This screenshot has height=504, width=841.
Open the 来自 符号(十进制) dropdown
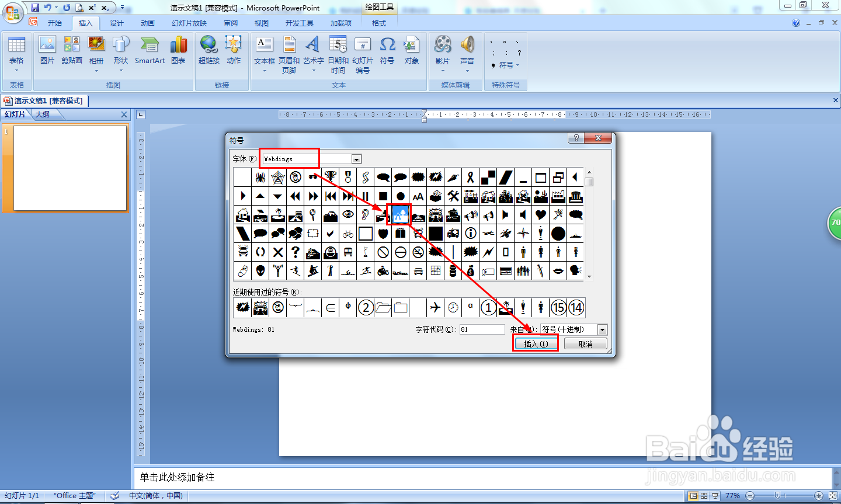(x=602, y=329)
